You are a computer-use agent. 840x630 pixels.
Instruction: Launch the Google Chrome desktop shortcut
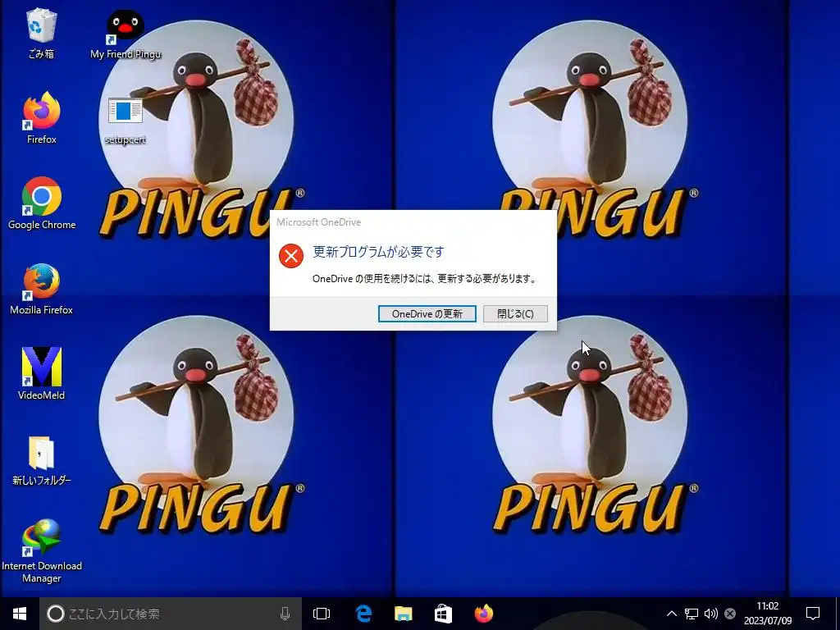click(42, 203)
